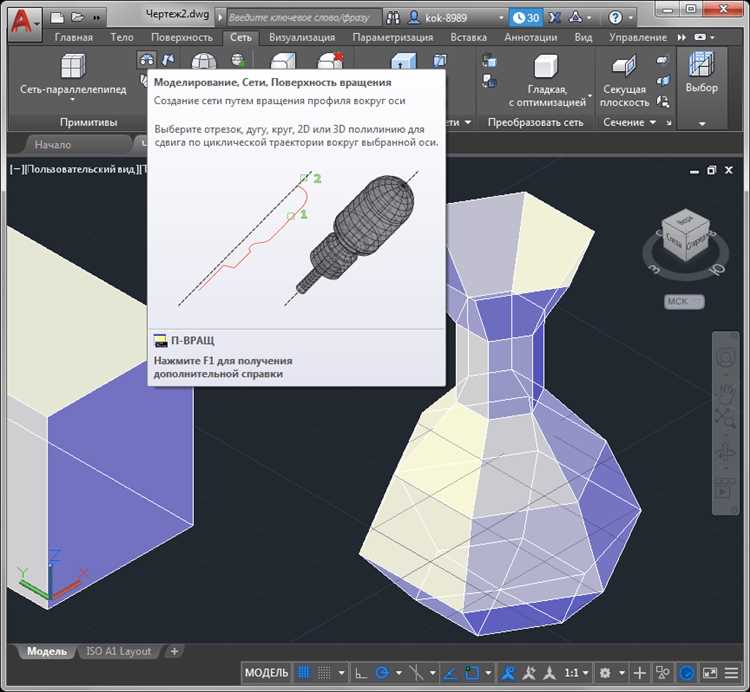Select the Сеть-параллелепипед mesh box tool

(x=72, y=68)
